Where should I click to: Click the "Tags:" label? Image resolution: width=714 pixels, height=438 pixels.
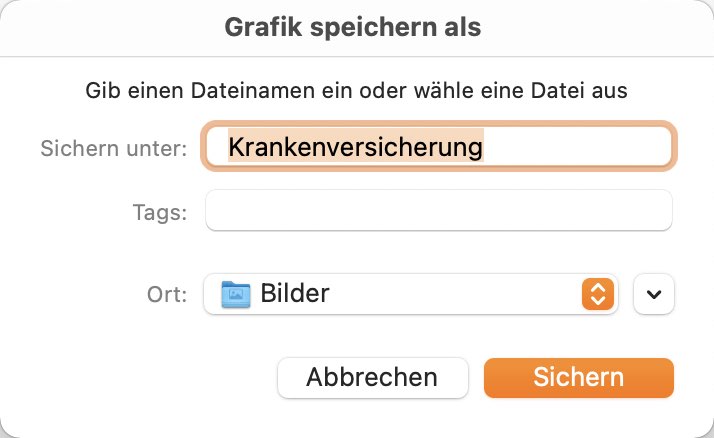160,213
